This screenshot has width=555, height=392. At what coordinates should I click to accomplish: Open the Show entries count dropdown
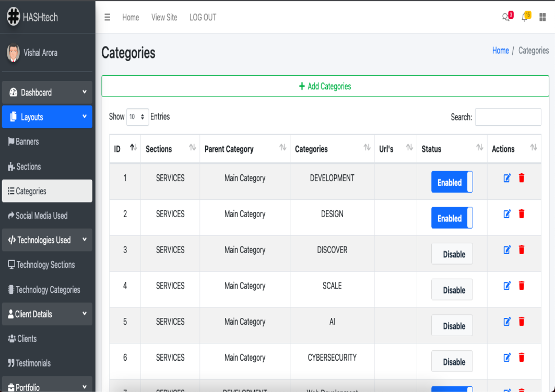point(138,117)
